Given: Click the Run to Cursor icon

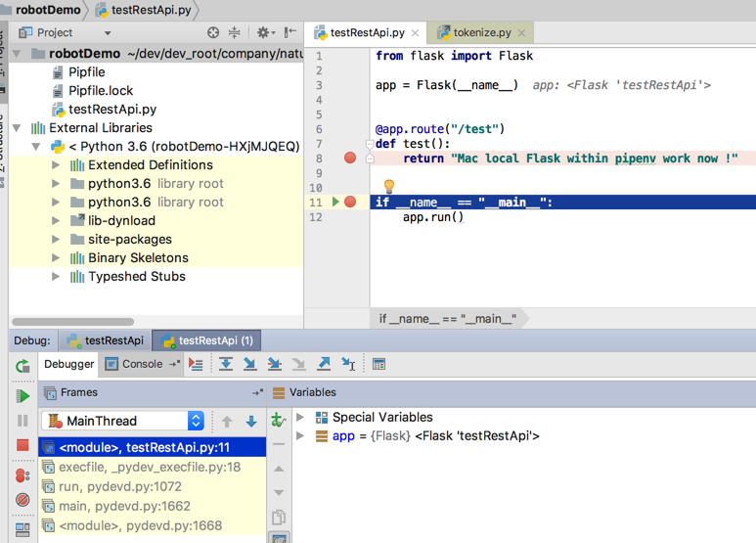Looking at the screenshot, I should click(348, 364).
